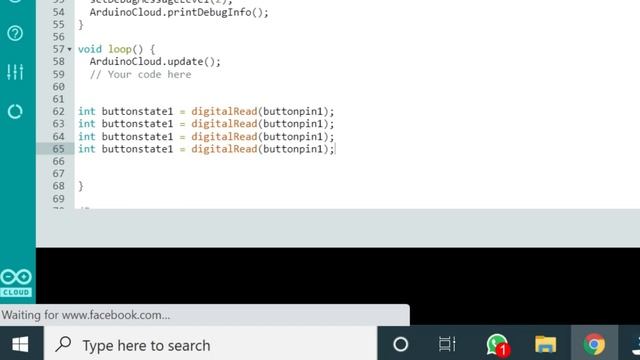Focus the Type here to search box
This screenshot has height=360, width=640.
point(210,345)
